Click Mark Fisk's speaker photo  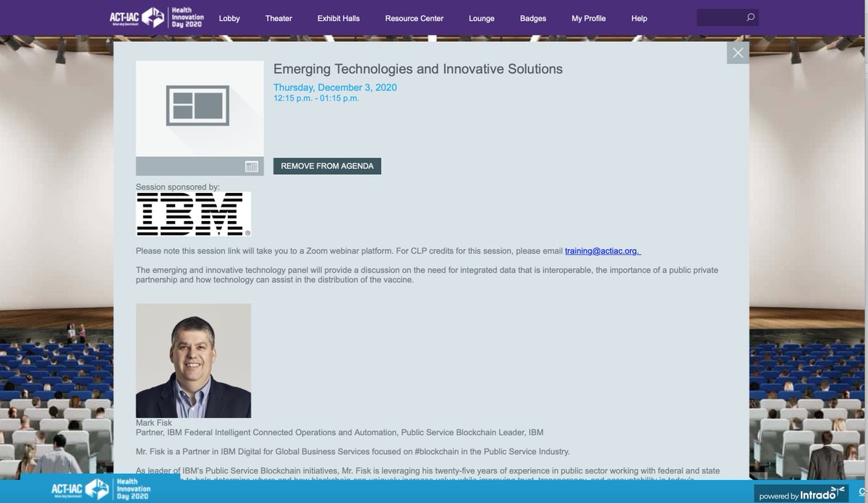(194, 360)
